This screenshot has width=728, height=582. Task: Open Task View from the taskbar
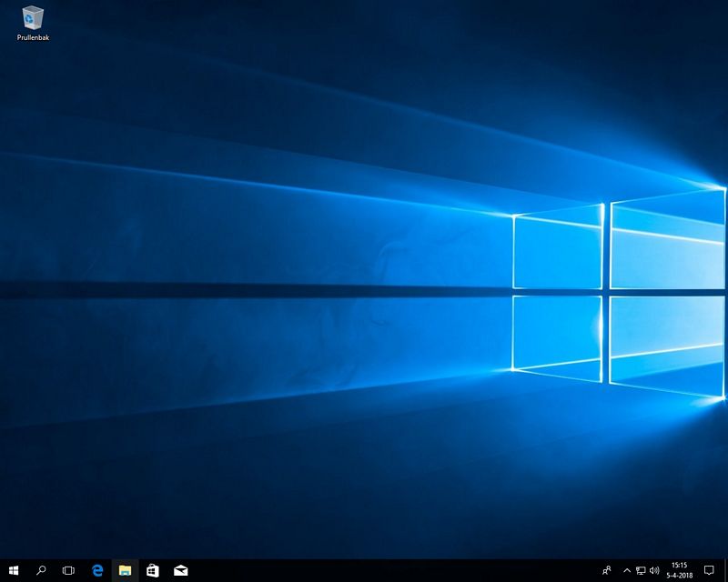(x=68, y=570)
